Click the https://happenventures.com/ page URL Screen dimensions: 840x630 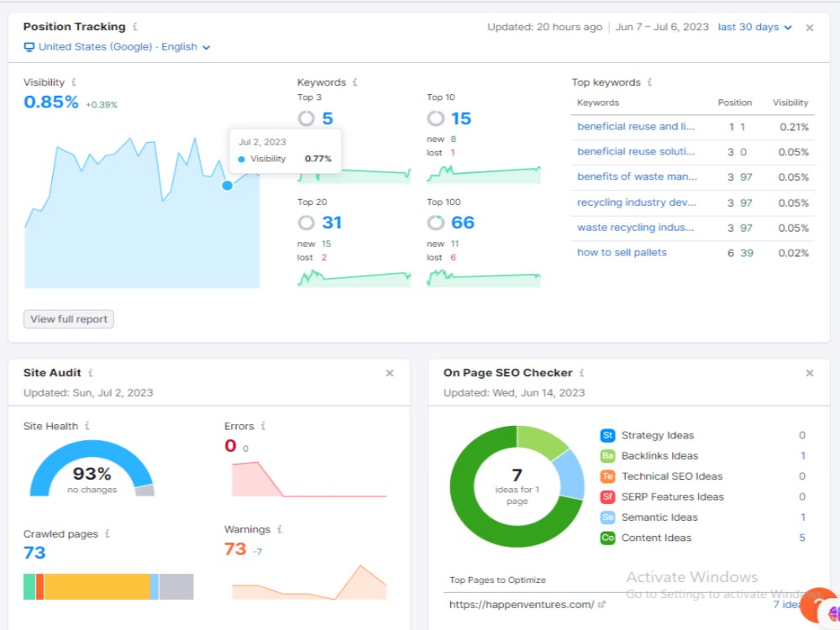[x=522, y=605]
